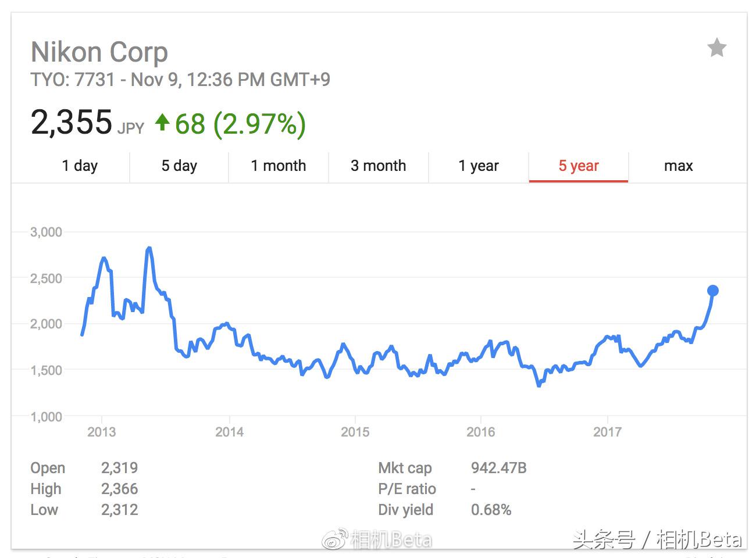
Task: Click the current price dot on chart
Action: coord(712,291)
